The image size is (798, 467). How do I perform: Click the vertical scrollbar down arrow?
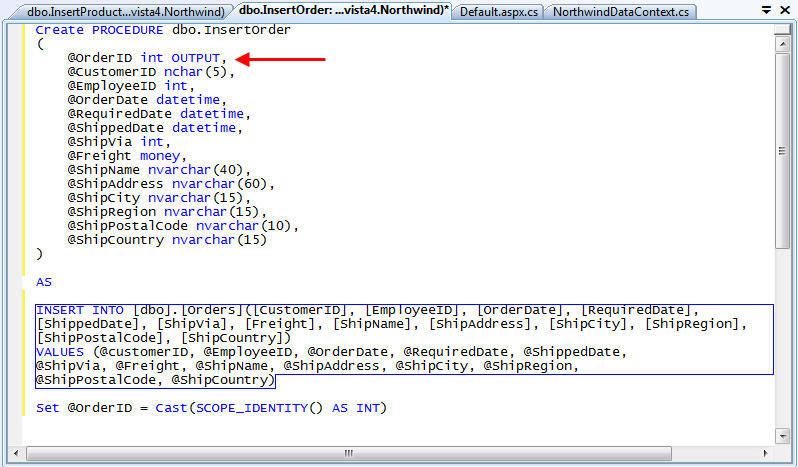click(x=782, y=435)
